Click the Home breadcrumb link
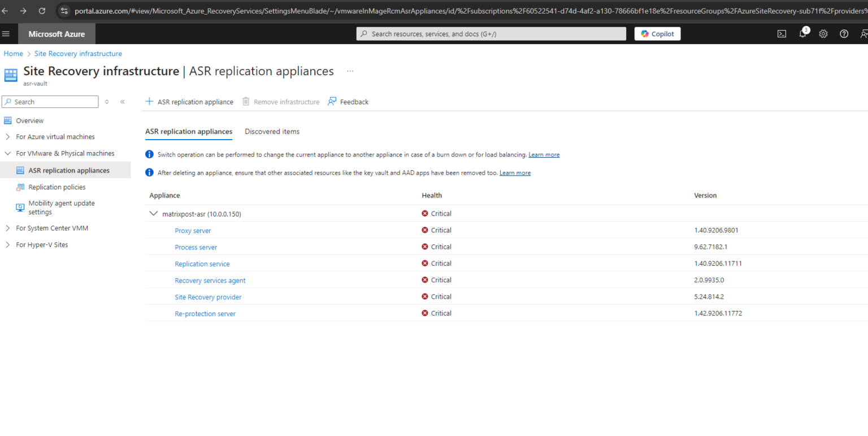 pos(14,54)
